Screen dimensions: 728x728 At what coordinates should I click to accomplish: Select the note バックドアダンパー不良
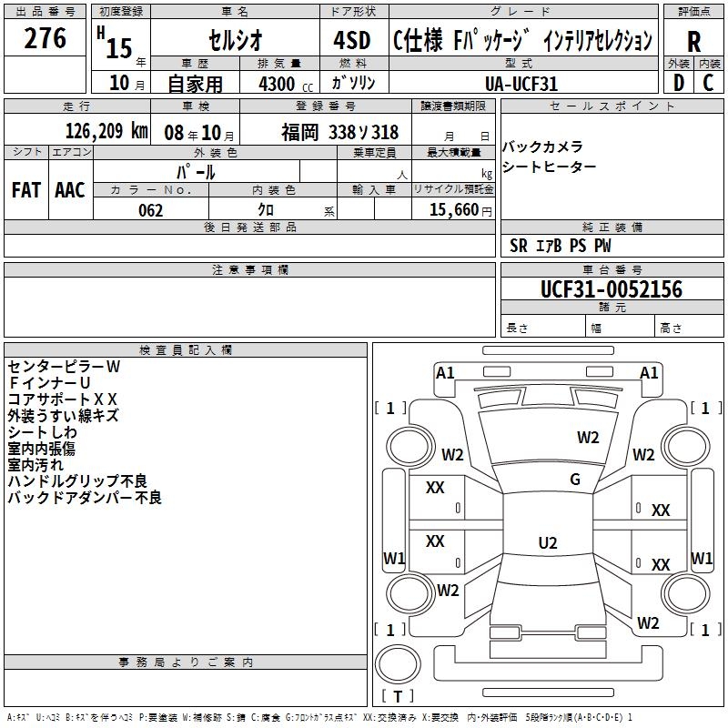coord(85,497)
